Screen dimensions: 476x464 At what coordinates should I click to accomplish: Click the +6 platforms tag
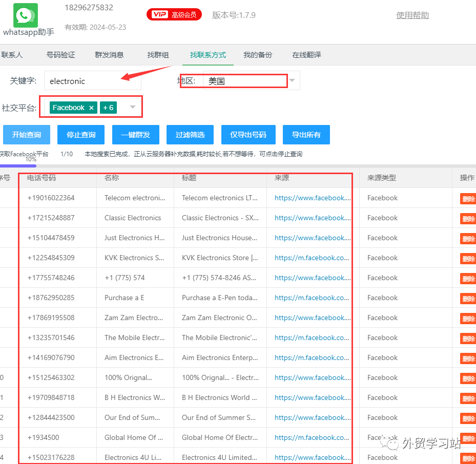[109, 108]
